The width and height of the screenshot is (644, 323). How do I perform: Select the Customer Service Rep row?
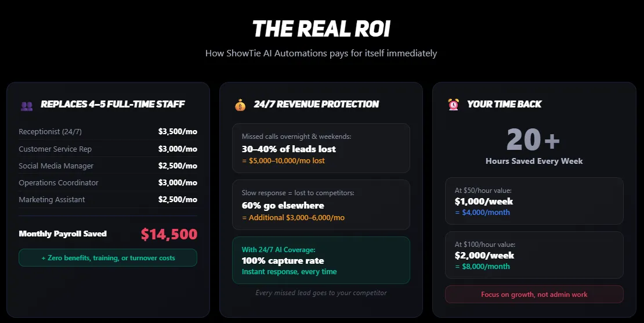coord(108,149)
